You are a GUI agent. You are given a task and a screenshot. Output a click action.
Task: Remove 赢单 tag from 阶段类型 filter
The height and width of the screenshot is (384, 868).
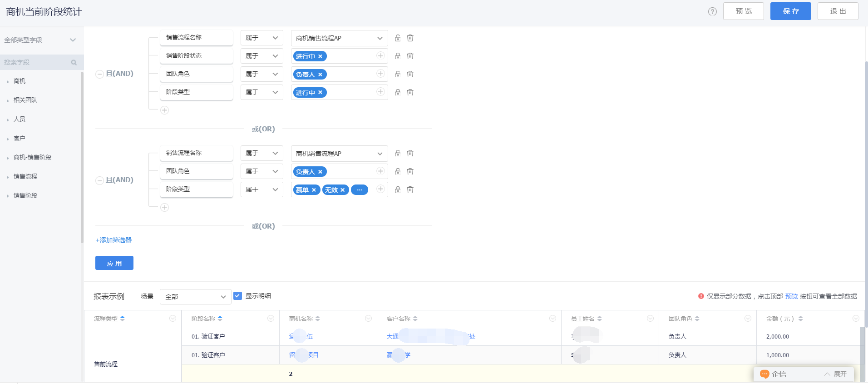[314, 190]
